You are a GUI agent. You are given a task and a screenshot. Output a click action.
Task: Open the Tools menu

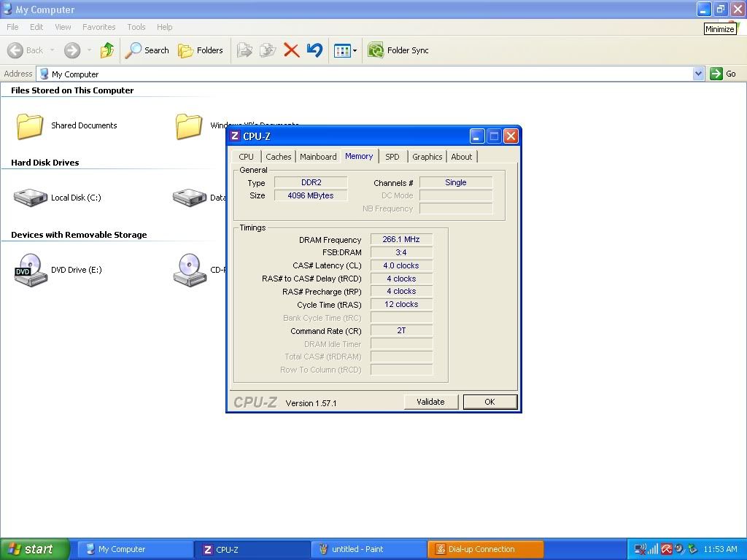(136, 27)
